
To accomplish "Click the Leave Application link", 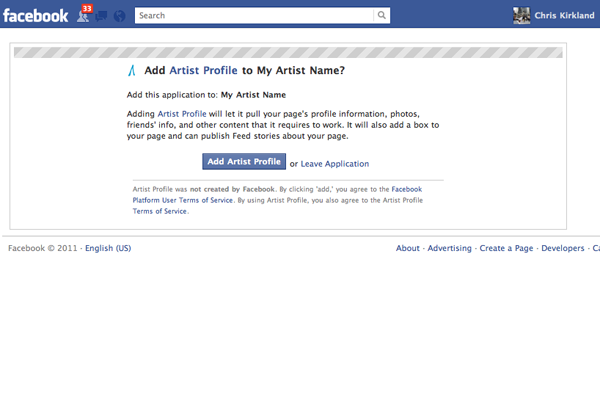I will 335,164.
